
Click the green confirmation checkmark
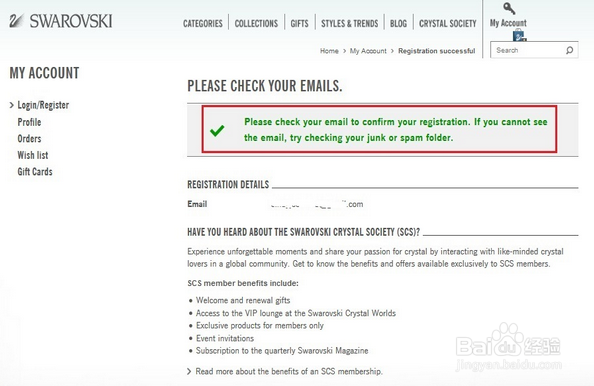[217, 130]
